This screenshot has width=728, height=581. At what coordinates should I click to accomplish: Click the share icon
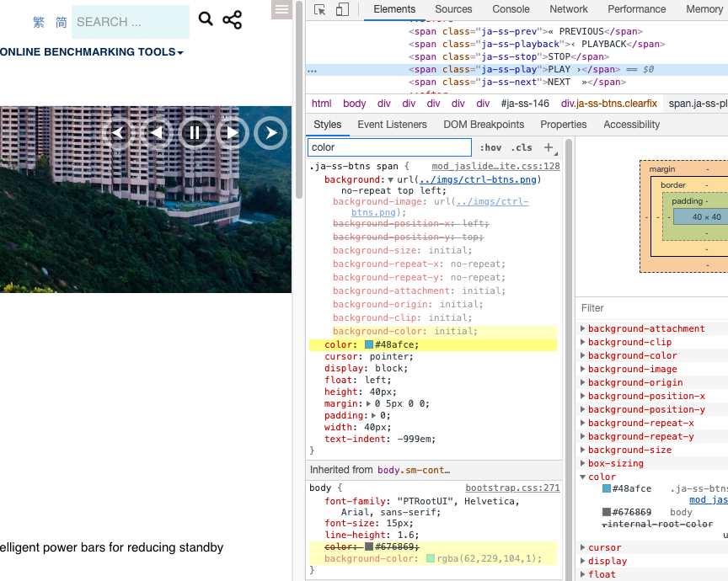233,19
